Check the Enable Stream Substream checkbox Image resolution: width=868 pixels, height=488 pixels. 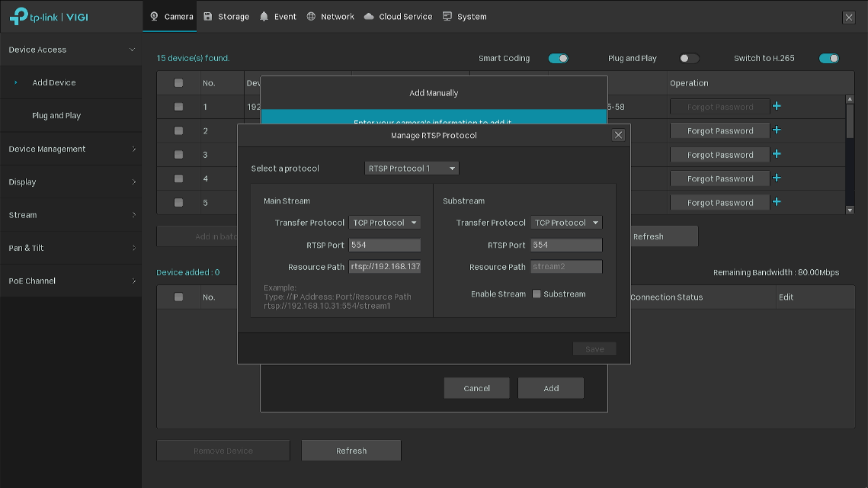click(x=536, y=294)
